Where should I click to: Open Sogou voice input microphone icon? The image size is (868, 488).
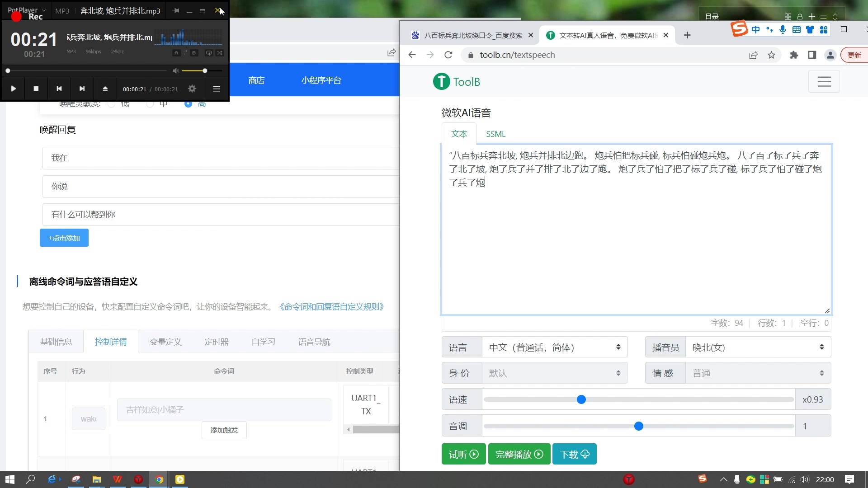point(783,28)
